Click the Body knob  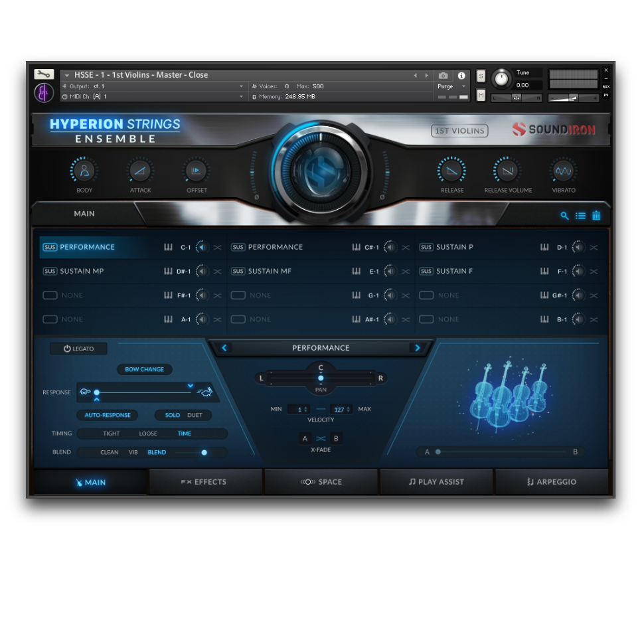point(84,170)
